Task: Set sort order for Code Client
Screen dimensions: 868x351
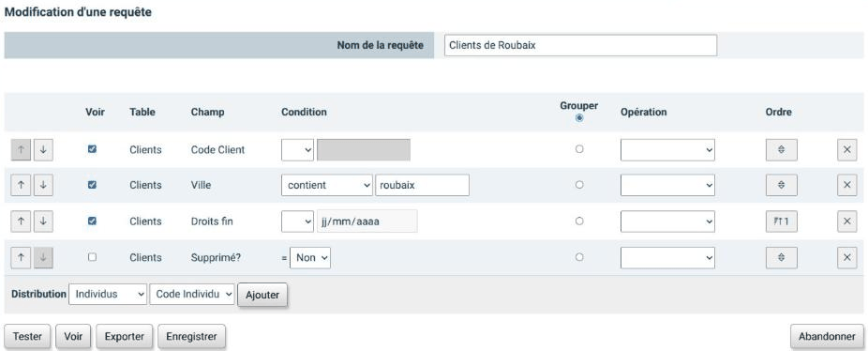Action: coord(781,150)
